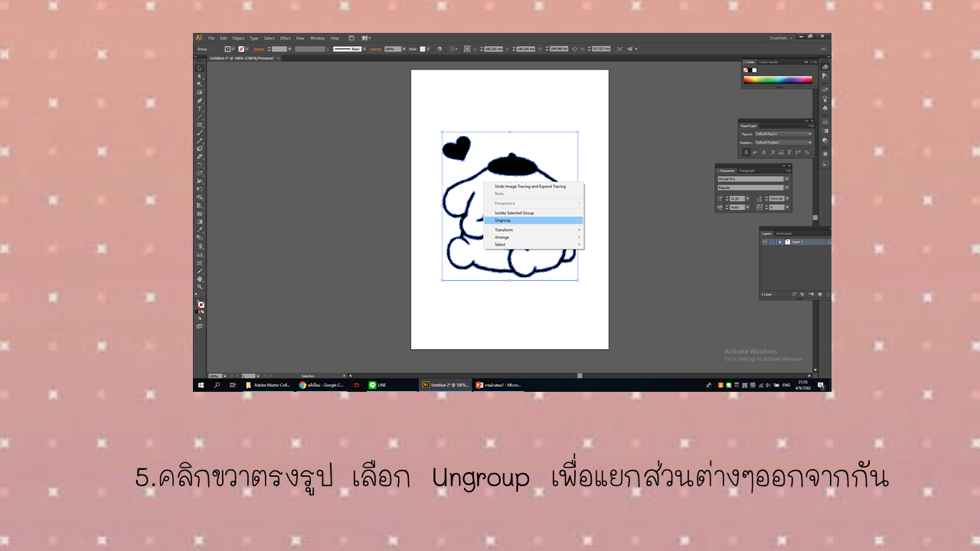Select the Pencil tool

coord(201,141)
